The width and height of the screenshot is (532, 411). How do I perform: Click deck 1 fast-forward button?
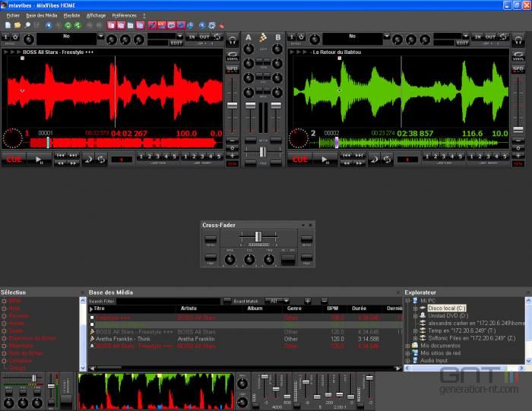click(x=73, y=163)
